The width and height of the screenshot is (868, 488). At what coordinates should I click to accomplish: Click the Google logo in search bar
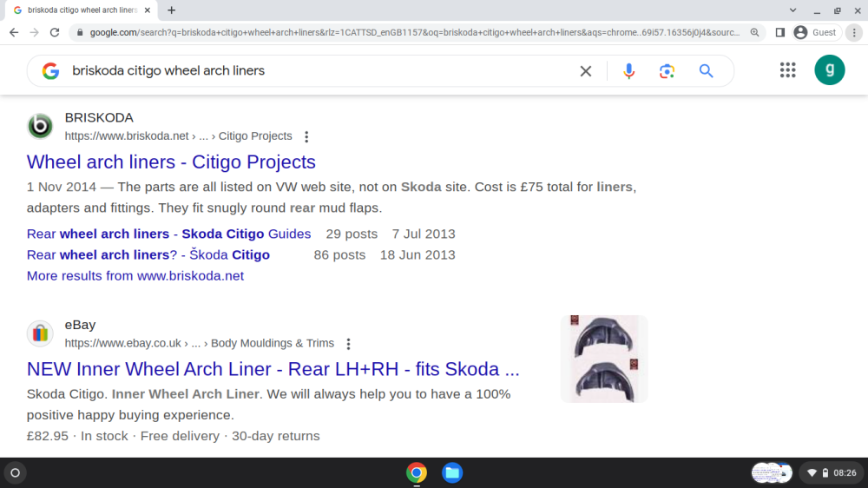pyautogui.click(x=50, y=71)
